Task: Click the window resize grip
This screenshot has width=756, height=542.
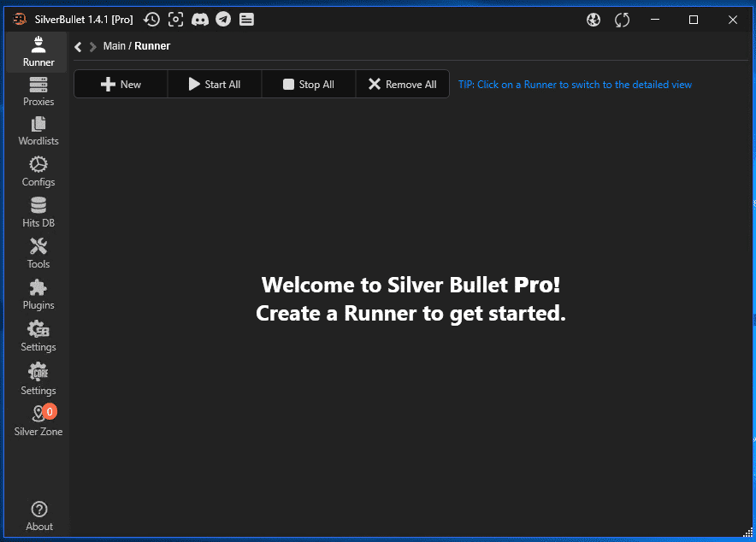Action: click(747, 532)
